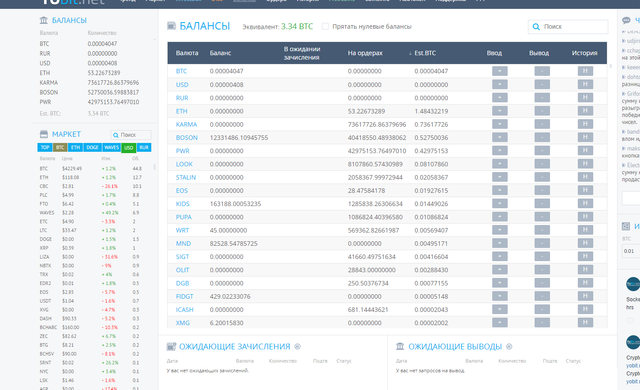Click the Поиск field above balances table

point(568,27)
